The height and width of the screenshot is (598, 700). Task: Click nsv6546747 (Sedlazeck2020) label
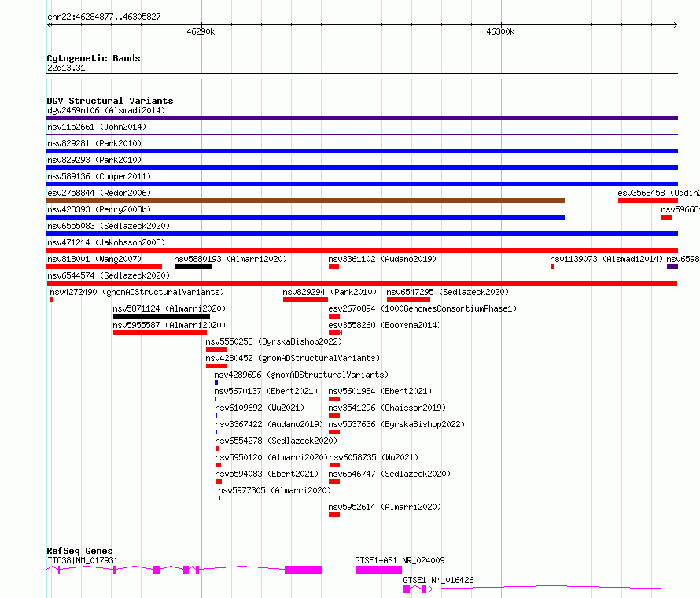(x=389, y=474)
